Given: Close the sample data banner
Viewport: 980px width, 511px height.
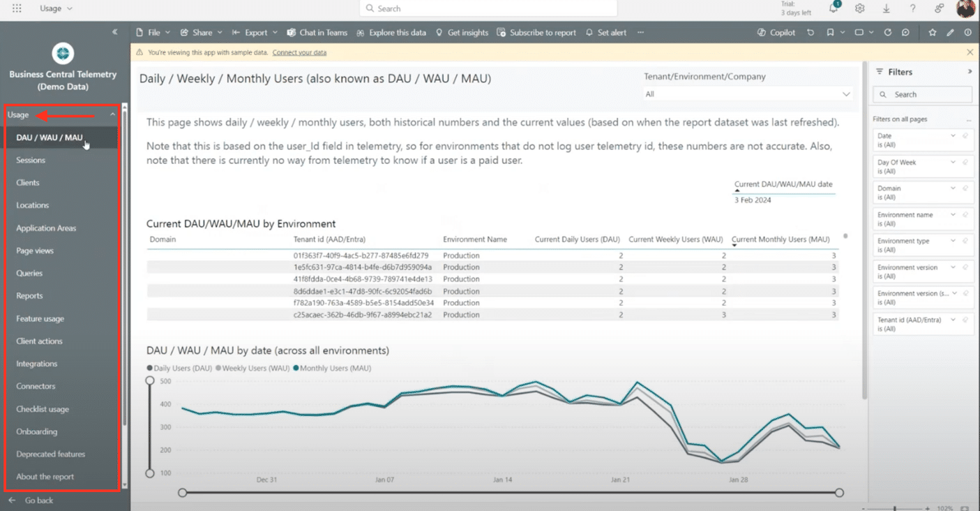Looking at the screenshot, I should (970, 52).
